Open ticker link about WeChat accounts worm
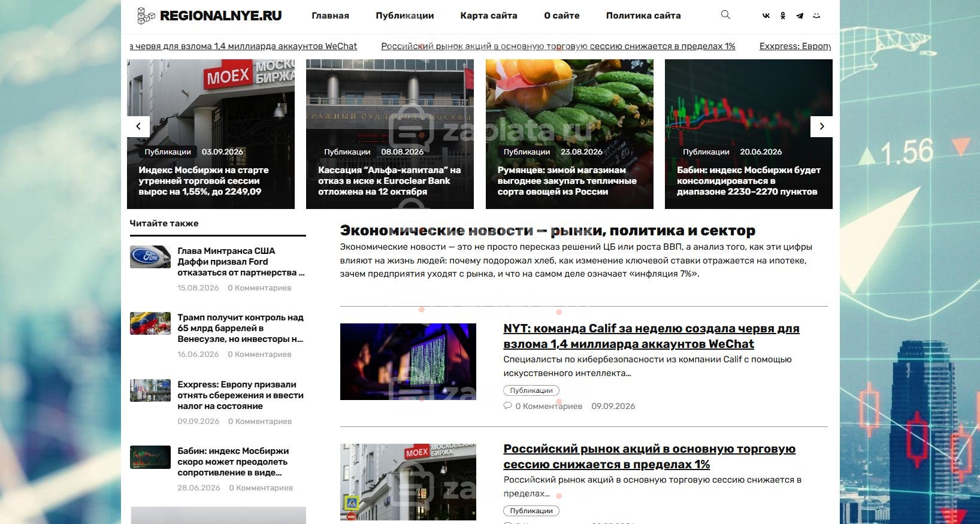 [243, 46]
